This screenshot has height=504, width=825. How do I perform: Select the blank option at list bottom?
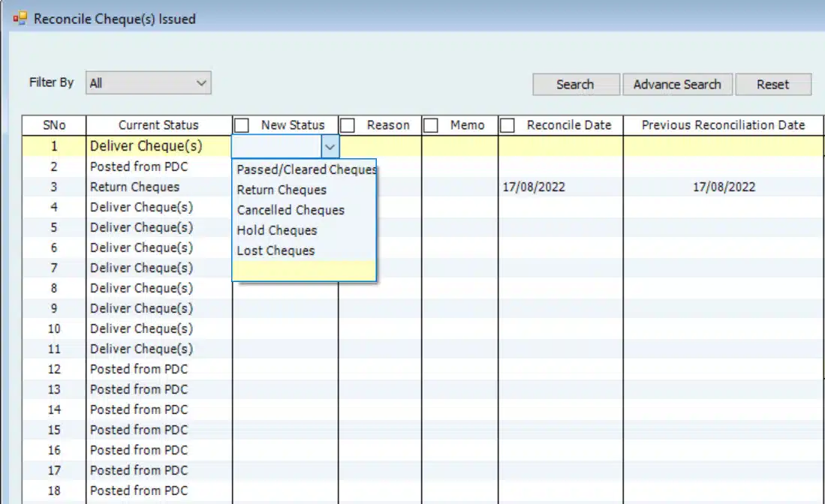click(x=304, y=270)
